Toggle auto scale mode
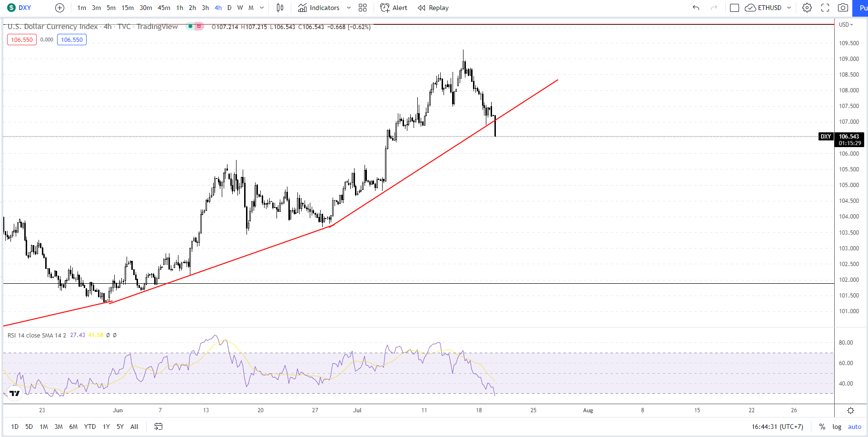Screen dimensions: 868x437 [855, 427]
